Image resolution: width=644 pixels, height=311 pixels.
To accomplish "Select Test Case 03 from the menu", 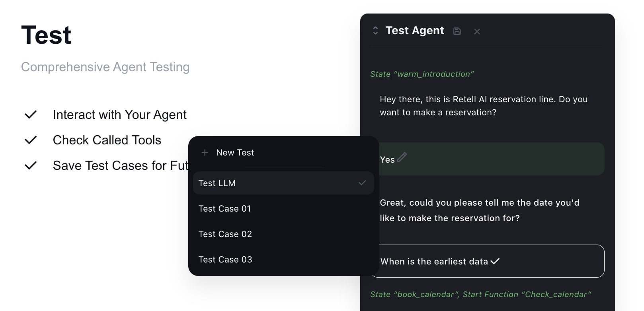I will [225, 259].
